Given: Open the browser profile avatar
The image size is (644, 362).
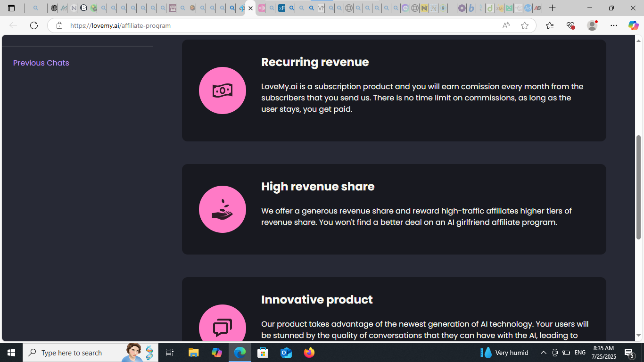Looking at the screenshot, I should (592, 25).
